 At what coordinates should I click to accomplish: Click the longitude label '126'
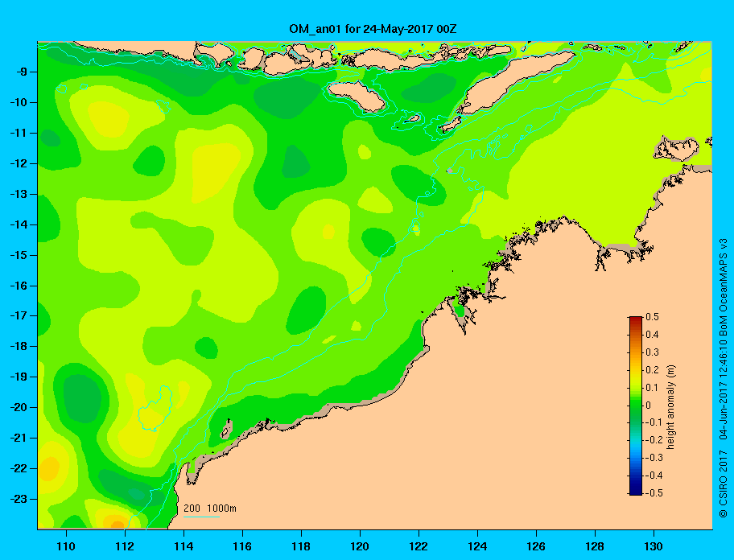pyautogui.click(x=536, y=546)
